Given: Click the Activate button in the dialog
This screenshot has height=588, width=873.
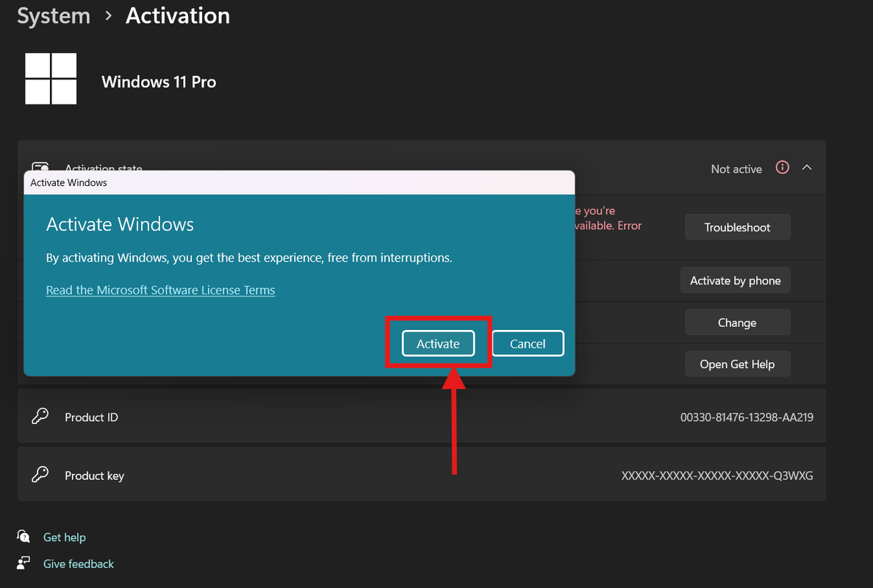Looking at the screenshot, I should [437, 343].
